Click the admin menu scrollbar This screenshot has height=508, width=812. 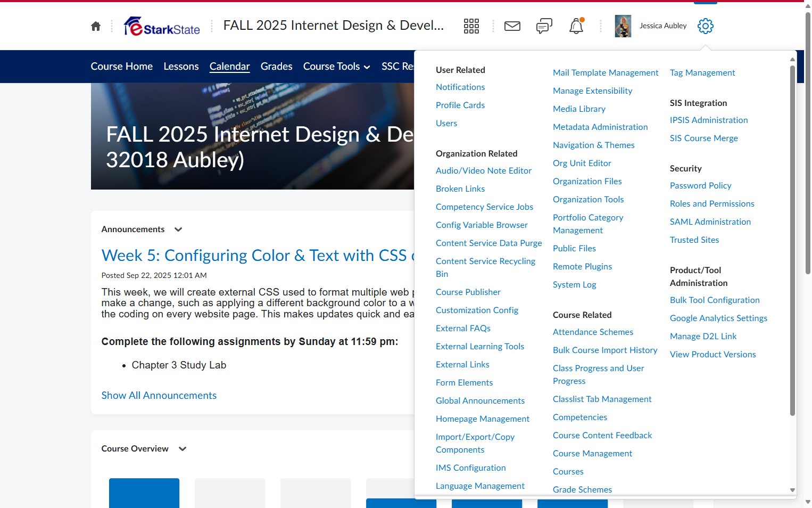(x=792, y=240)
